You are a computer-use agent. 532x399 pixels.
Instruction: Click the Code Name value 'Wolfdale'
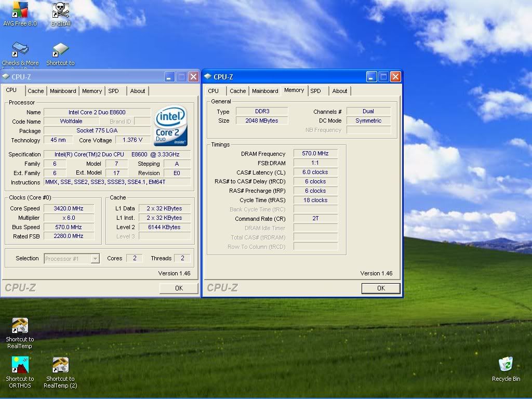[x=71, y=121]
